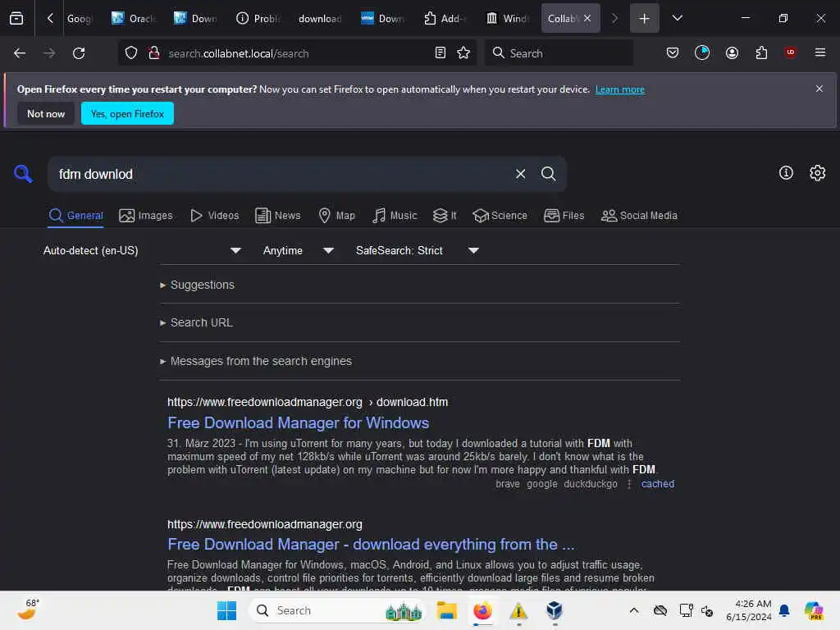Open the Firefox View icon
840x630 pixels.
point(16,18)
